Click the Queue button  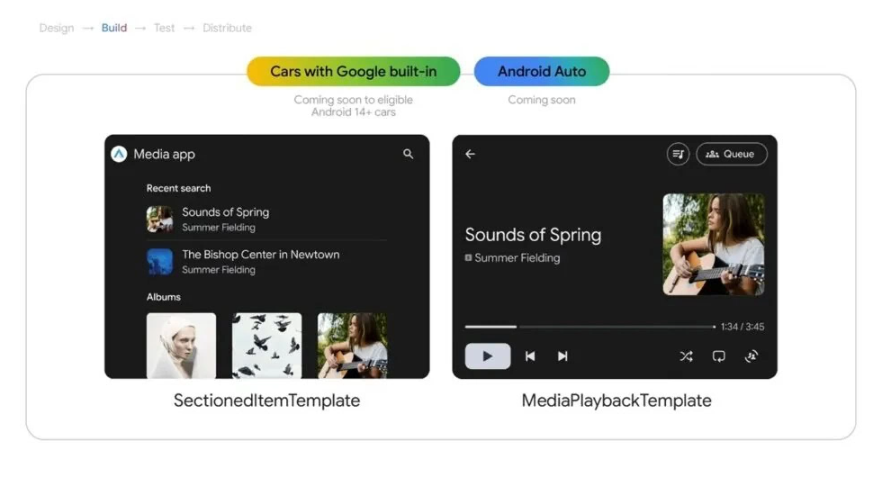click(731, 154)
